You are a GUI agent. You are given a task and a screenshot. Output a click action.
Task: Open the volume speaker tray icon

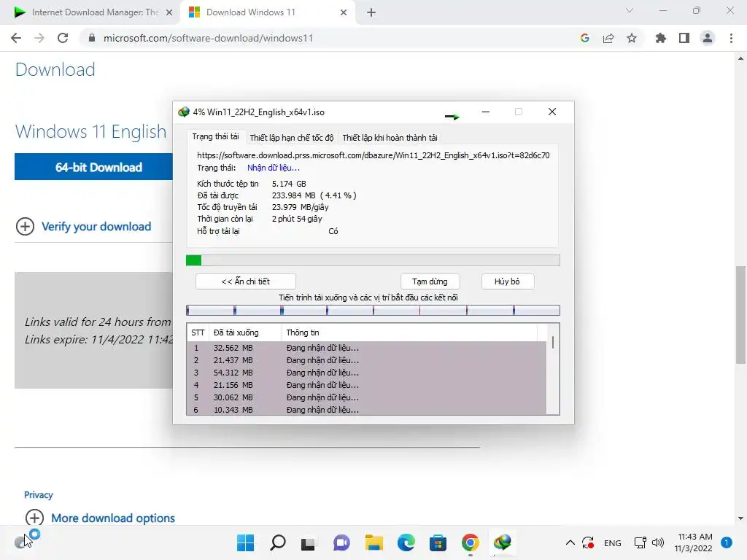click(658, 542)
